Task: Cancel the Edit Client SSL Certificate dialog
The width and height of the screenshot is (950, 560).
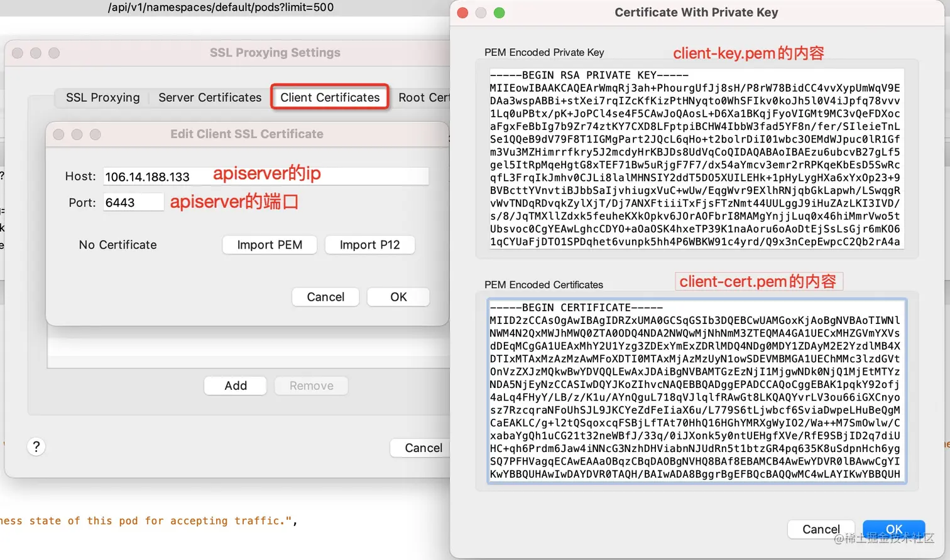Action: pyautogui.click(x=325, y=296)
